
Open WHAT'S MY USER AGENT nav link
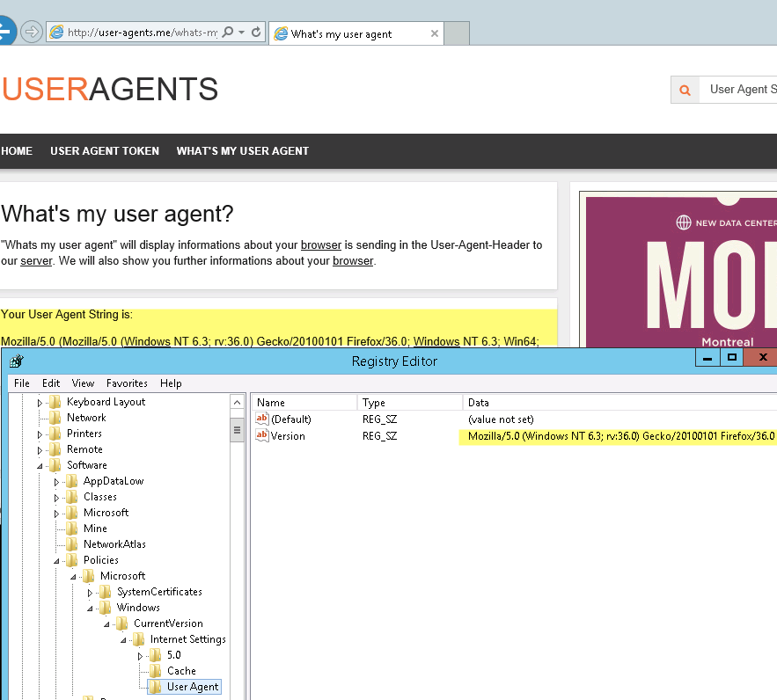point(243,151)
